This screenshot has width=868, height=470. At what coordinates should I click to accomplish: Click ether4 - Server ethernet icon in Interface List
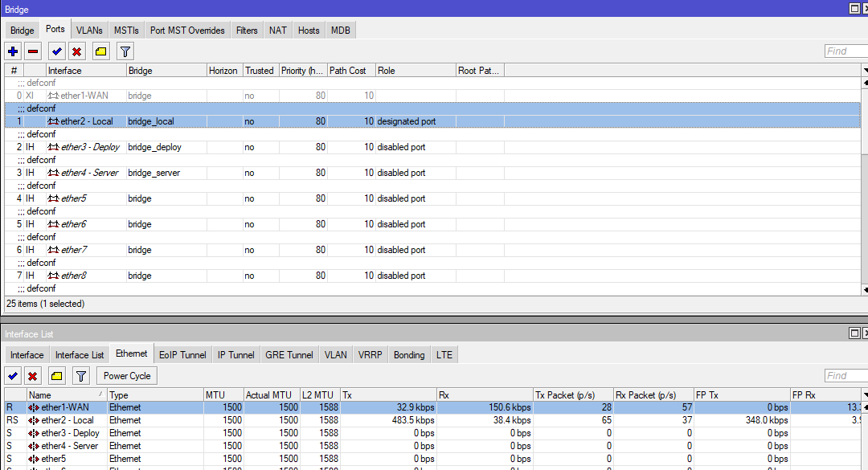click(x=34, y=446)
